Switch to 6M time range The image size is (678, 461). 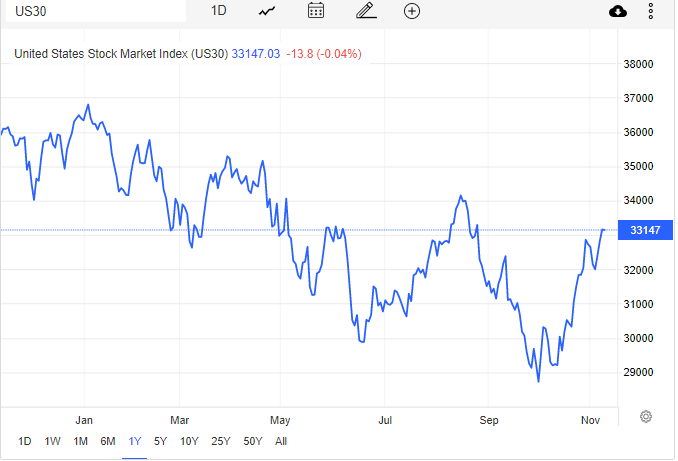[108, 441]
